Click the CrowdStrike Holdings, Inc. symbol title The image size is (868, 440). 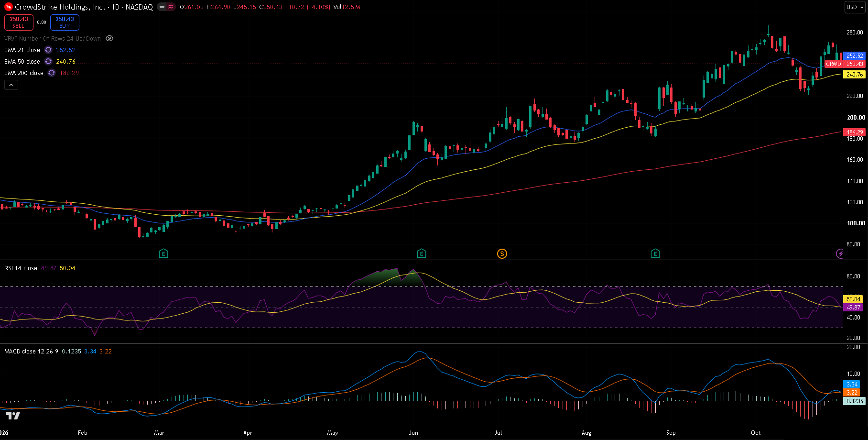pyautogui.click(x=60, y=7)
